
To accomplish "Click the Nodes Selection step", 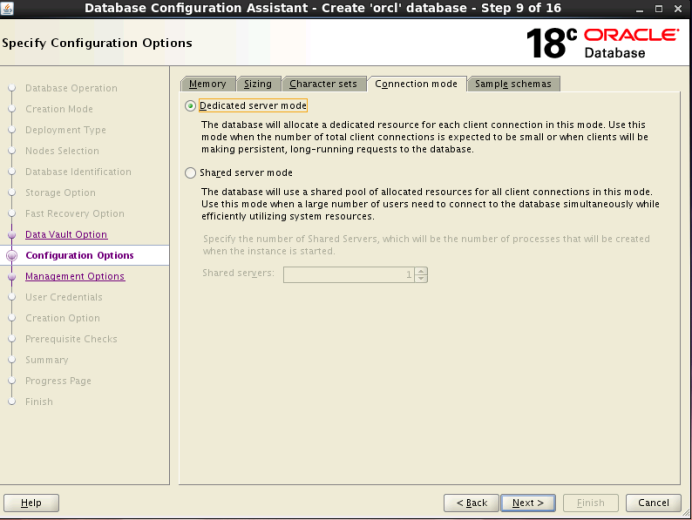I will click(x=62, y=151).
